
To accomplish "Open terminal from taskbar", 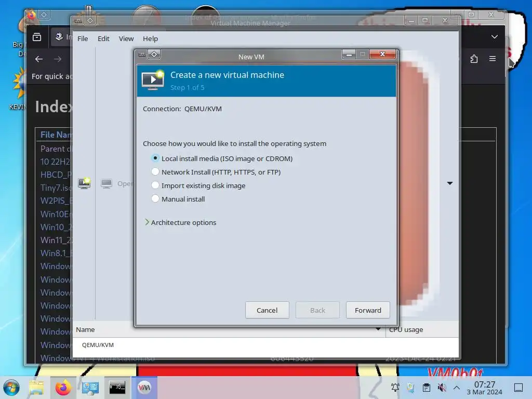I will click(117, 388).
